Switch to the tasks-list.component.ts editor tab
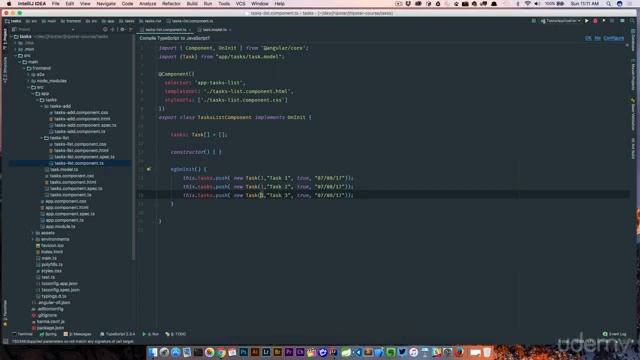 (x=165, y=30)
